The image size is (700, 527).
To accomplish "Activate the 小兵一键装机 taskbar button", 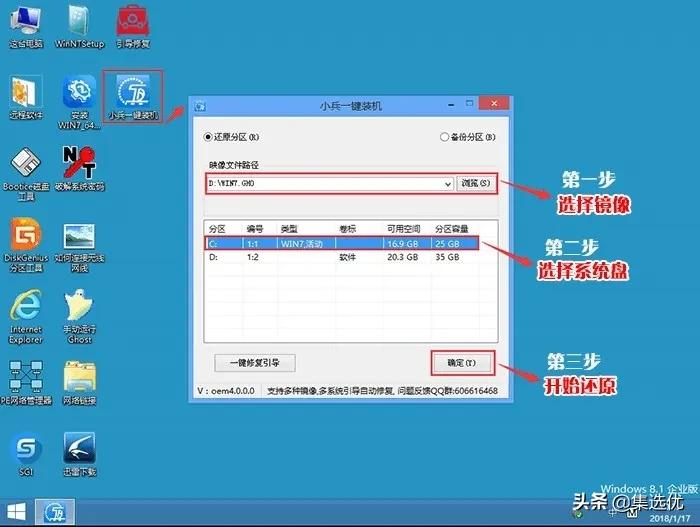I will click(x=55, y=512).
